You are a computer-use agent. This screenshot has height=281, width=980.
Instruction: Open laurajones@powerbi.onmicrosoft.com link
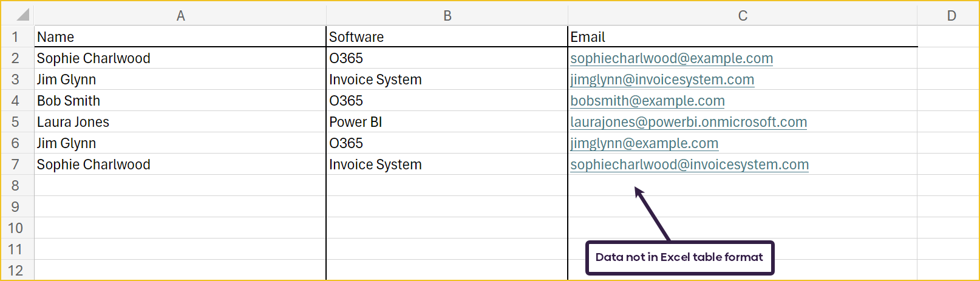pyautogui.click(x=689, y=122)
